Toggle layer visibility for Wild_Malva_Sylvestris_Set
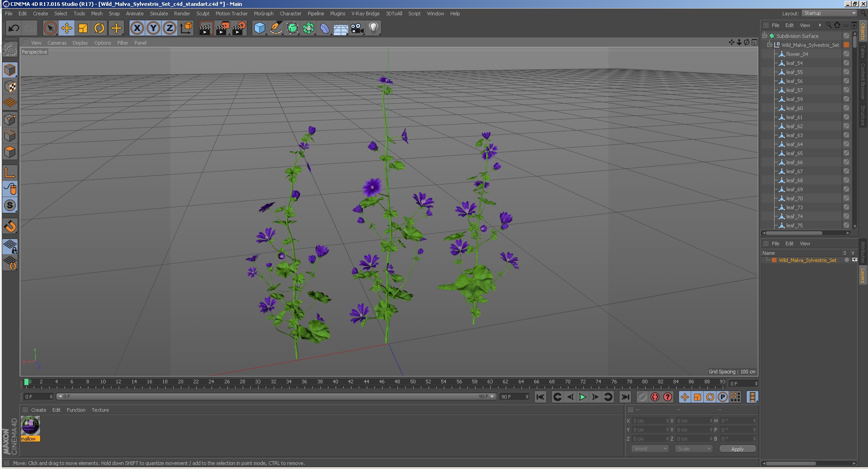 click(x=854, y=260)
